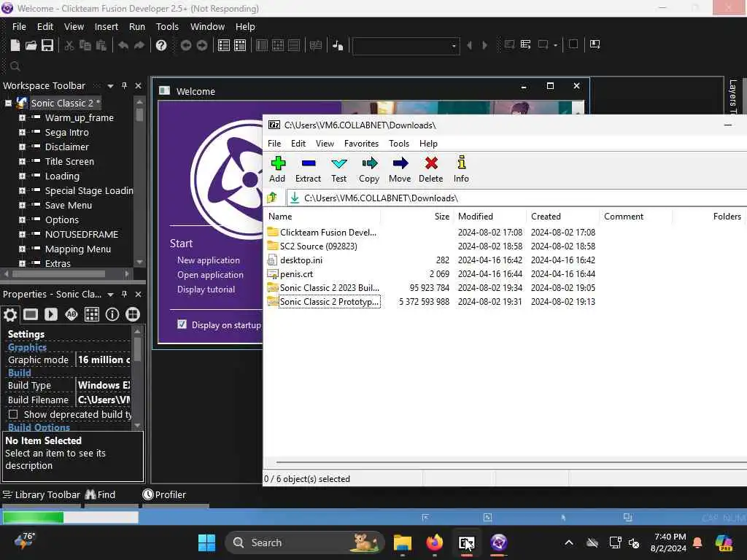Image resolution: width=747 pixels, height=560 pixels.
Task: Open the Storyboard Editor toolbar icon
Action: (x=224, y=45)
